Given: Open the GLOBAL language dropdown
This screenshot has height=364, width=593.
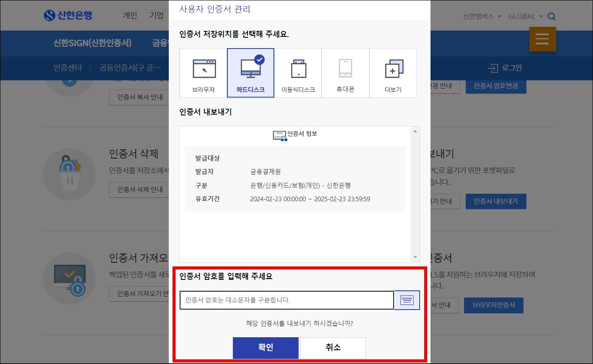Looking at the screenshot, I should pos(525,16).
